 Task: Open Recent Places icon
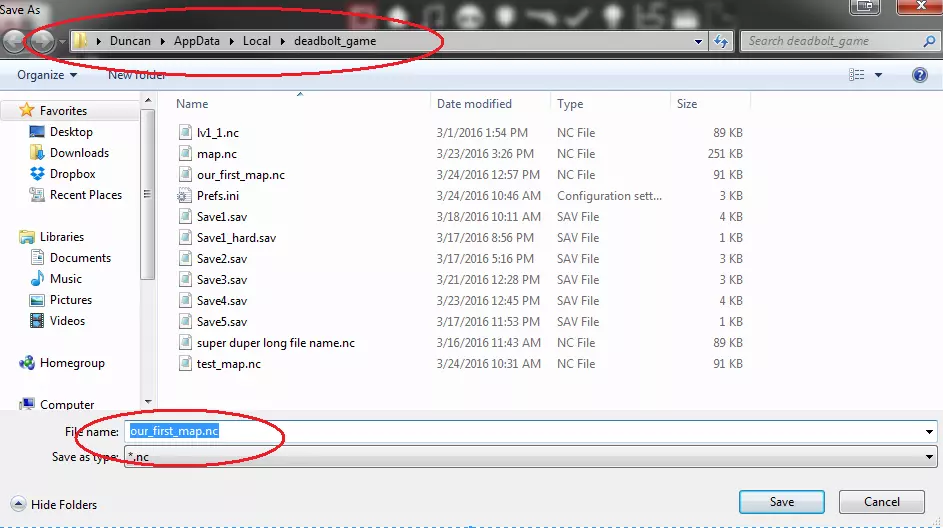click(x=37, y=195)
